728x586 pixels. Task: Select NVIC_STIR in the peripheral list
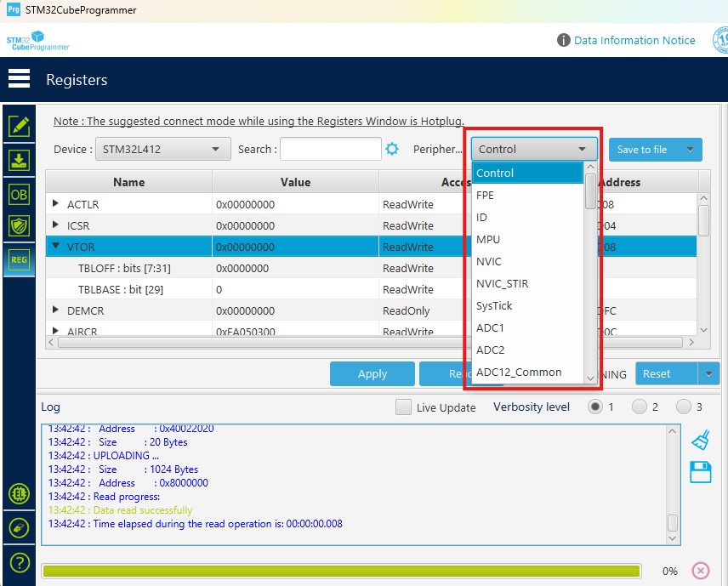click(x=527, y=284)
